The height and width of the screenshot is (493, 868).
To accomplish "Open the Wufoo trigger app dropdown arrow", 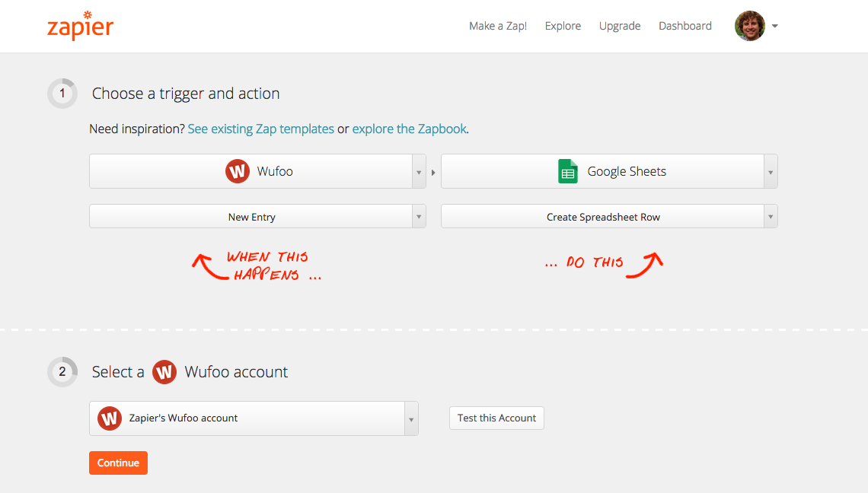I will 419,172.
